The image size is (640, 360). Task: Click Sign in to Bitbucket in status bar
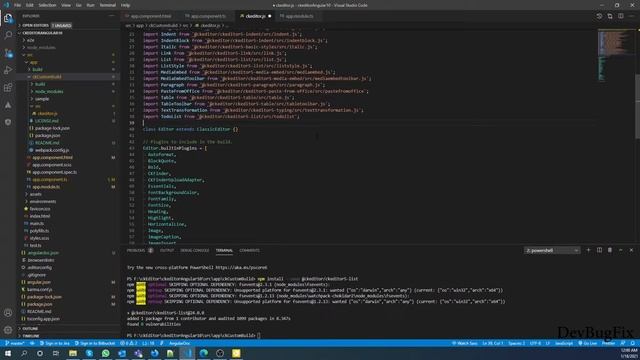95,343
